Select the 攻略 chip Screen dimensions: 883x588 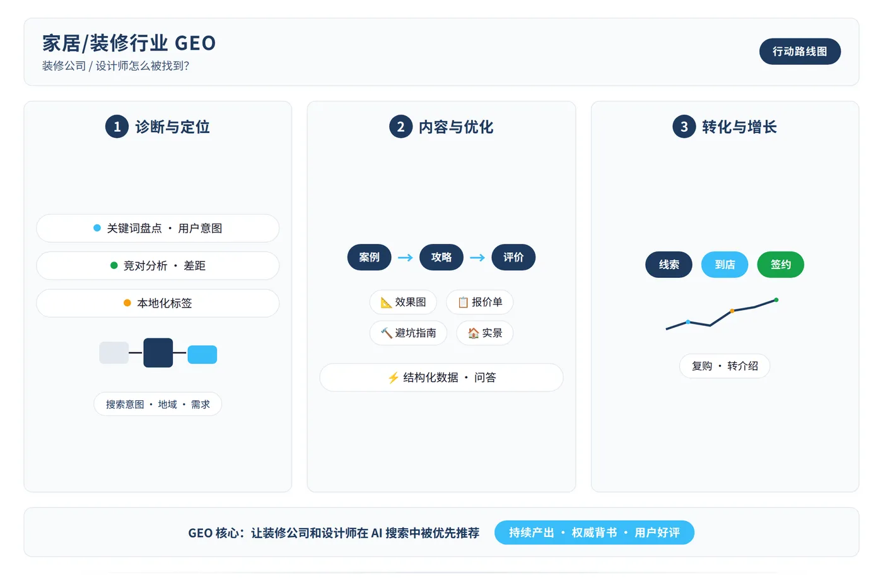click(441, 257)
